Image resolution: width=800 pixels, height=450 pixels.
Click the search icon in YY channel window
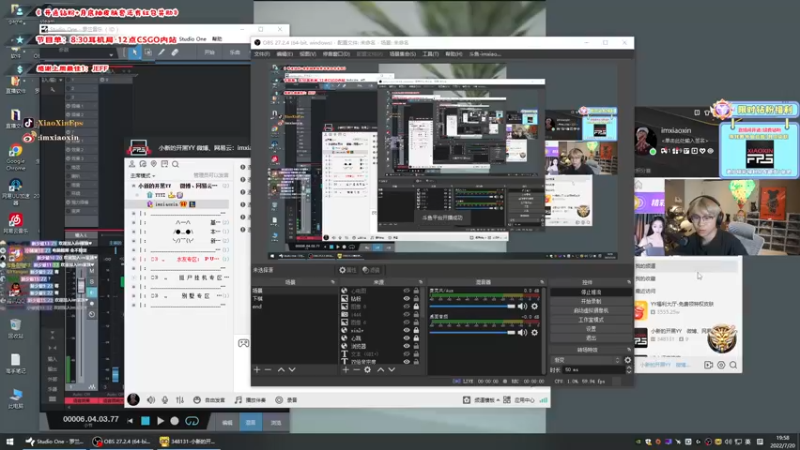tap(176, 164)
